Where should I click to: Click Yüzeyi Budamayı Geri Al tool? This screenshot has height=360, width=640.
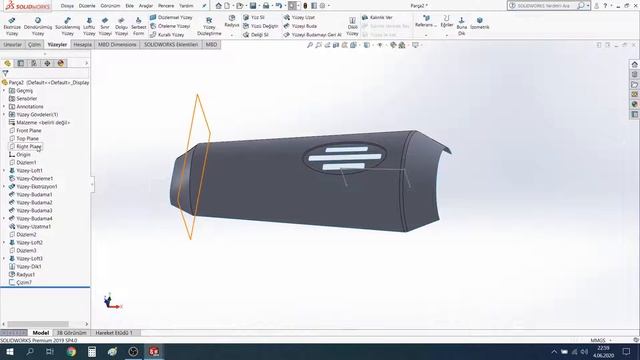pyautogui.click(x=313, y=35)
